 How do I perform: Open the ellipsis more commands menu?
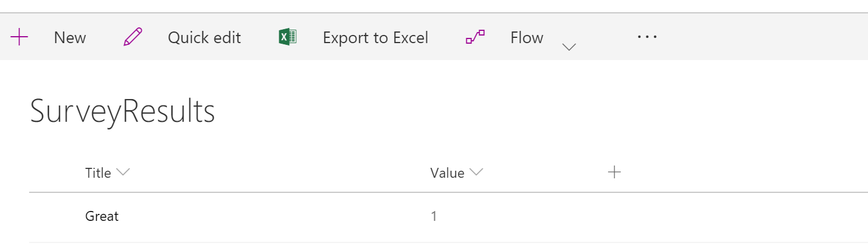[x=647, y=37]
